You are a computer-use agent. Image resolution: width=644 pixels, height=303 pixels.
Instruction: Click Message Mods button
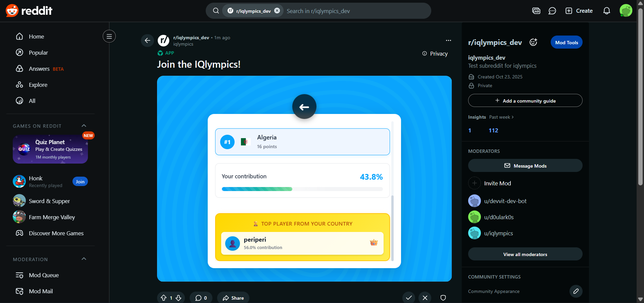[525, 166]
